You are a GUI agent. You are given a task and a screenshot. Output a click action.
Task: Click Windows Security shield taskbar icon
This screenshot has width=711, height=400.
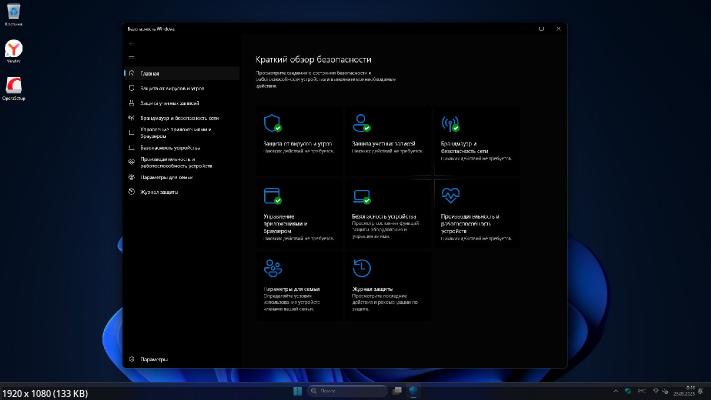[x=413, y=391]
